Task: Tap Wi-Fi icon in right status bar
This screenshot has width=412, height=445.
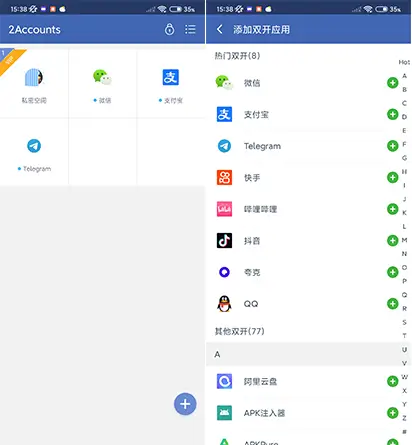Action: pyautogui.click(x=368, y=9)
